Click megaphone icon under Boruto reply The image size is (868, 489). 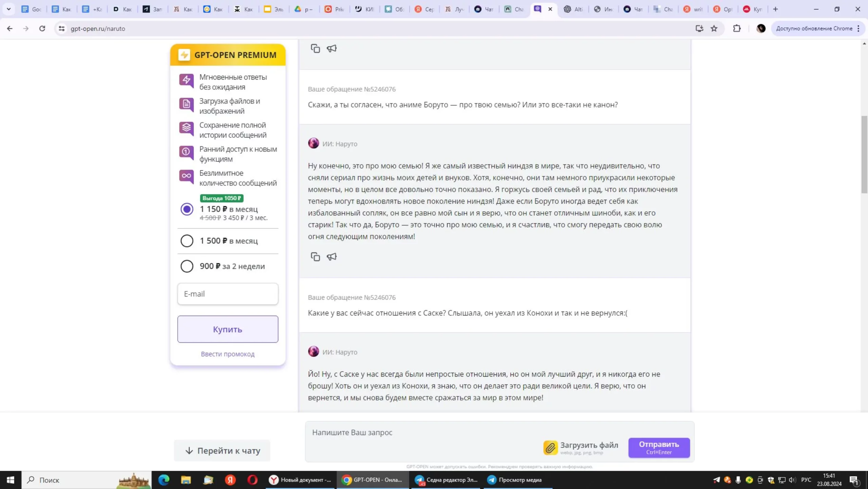click(x=332, y=257)
